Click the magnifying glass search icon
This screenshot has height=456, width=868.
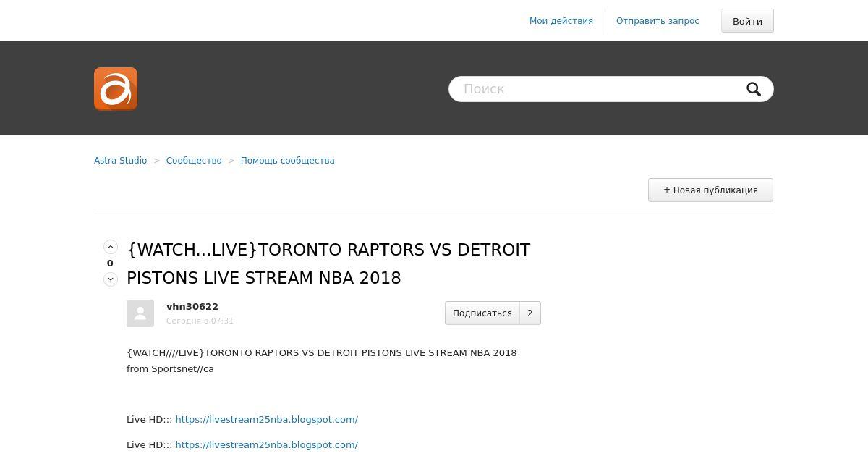(754, 89)
